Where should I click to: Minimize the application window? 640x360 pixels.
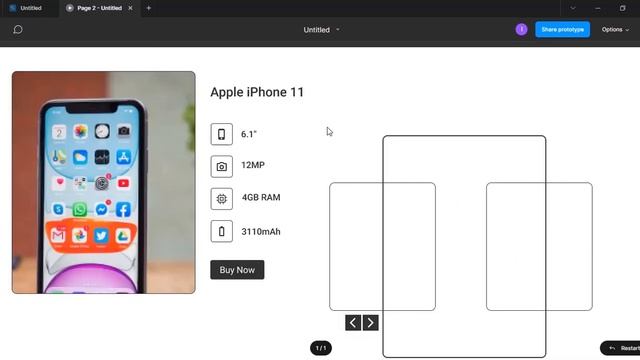tap(598, 8)
